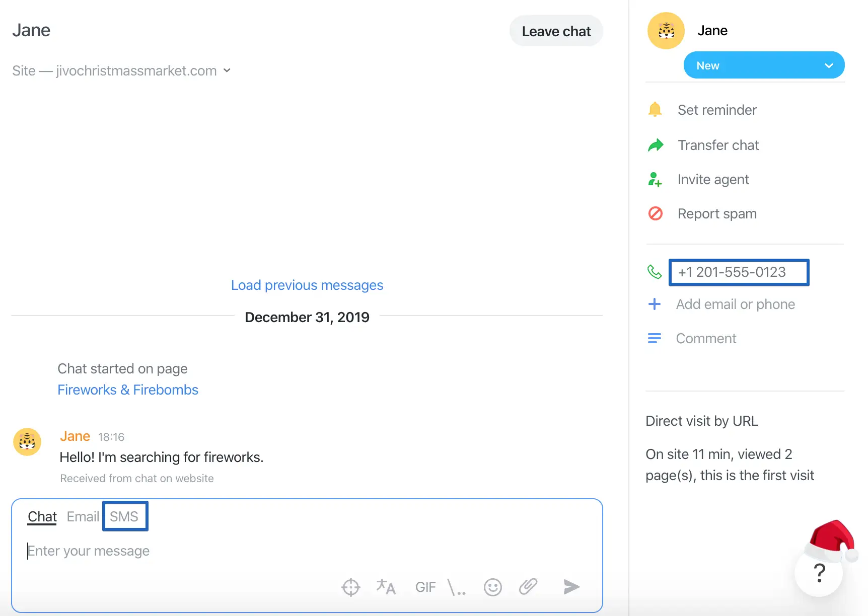Click Load previous messages link
Image resolution: width=868 pixels, height=616 pixels.
[x=307, y=285]
